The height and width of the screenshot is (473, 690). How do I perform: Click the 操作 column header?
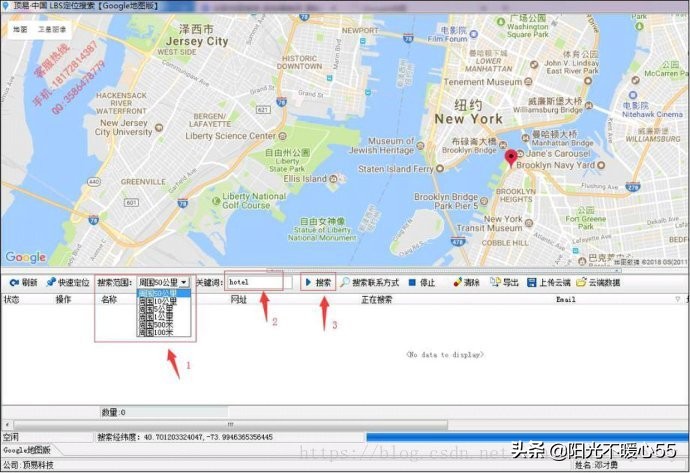63,300
